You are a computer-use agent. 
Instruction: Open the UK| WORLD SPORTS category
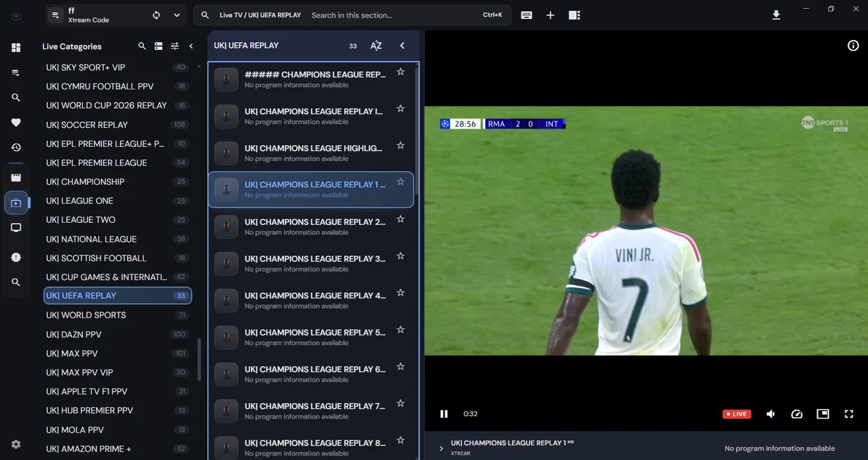117,315
